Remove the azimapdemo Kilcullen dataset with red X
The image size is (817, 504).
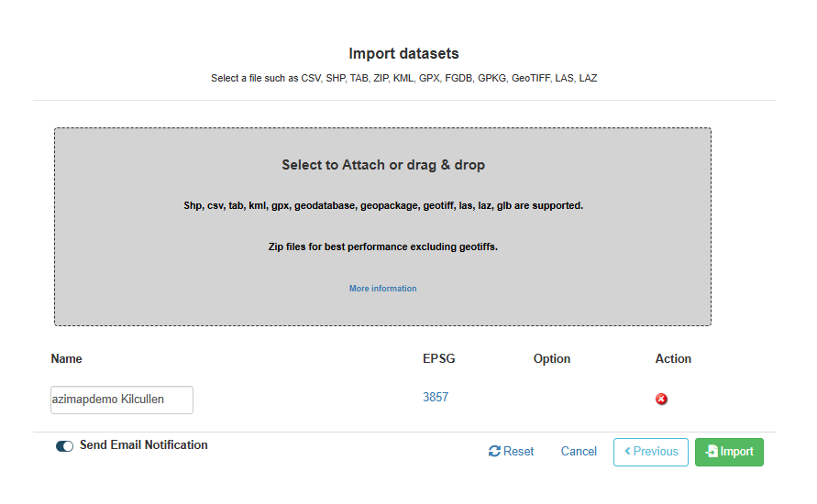coord(661,399)
